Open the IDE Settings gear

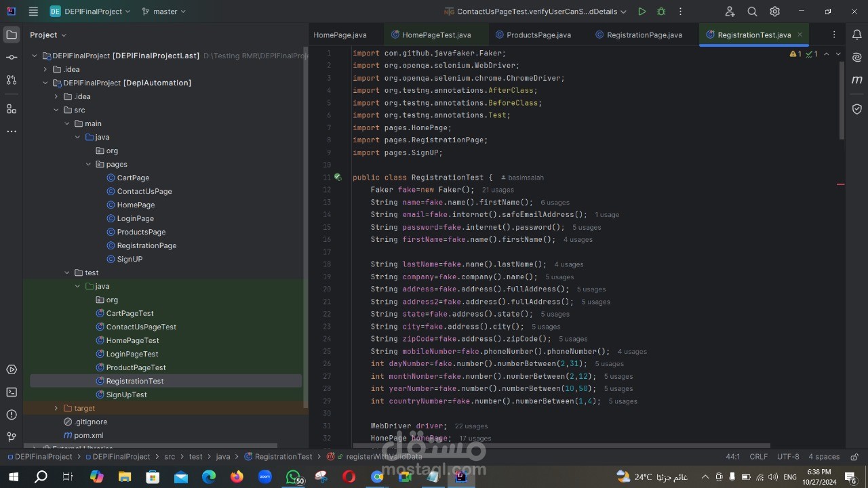pos(774,12)
